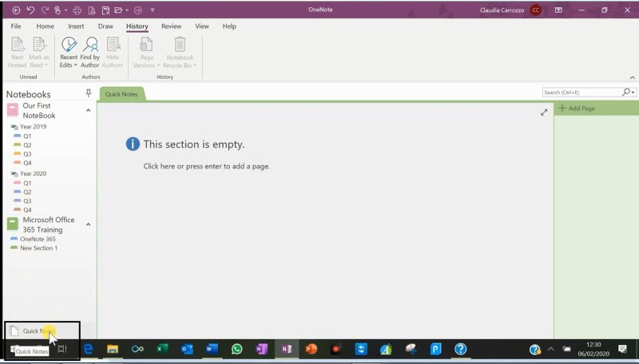Click the open-folder icon in quick access toolbar
The width and height of the screenshot is (639, 364).
click(x=118, y=10)
